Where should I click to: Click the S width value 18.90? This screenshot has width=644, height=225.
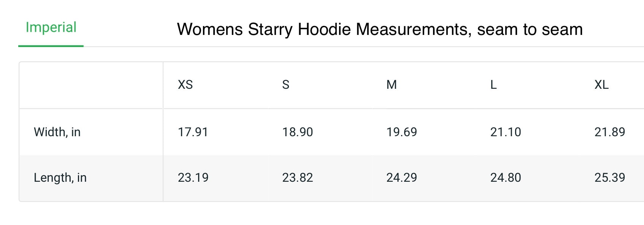(x=298, y=132)
